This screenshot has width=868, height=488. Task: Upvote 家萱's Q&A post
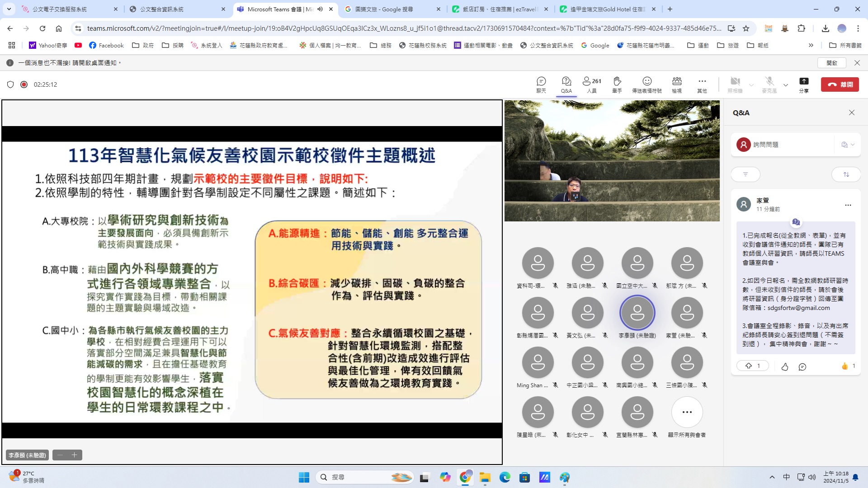[x=752, y=366]
